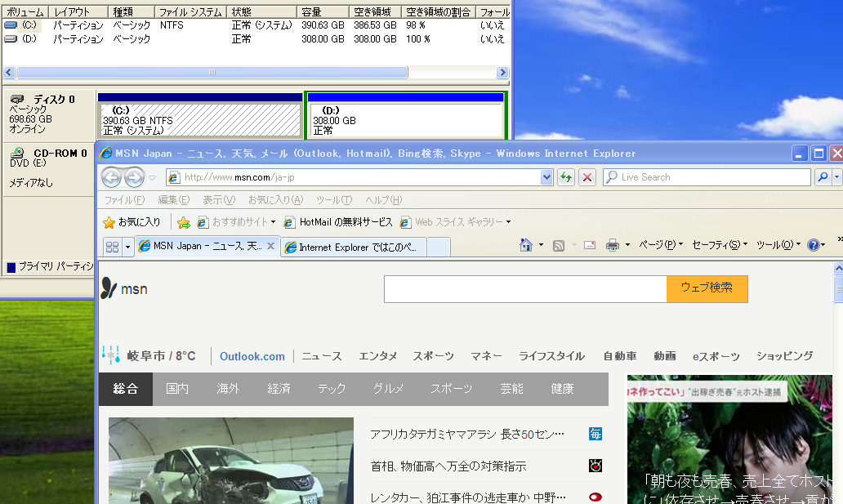The height and width of the screenshot is (504, 843).
Task: Select the 国内 news tab
Action: 177,389
